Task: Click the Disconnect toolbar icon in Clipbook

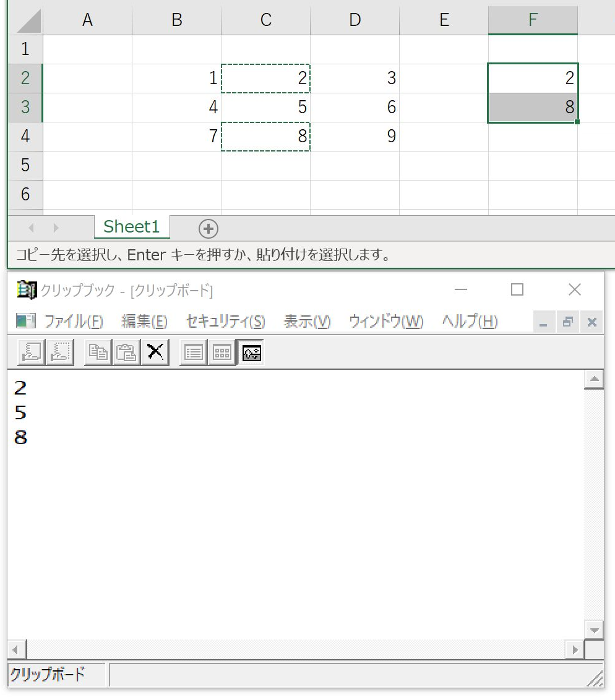Action: point(60,352)
